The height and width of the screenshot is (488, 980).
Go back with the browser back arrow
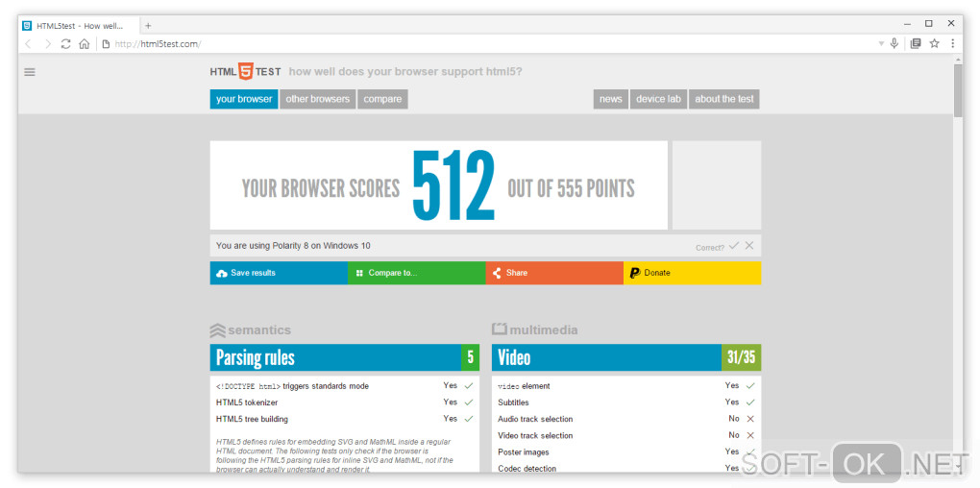pos(28,44)
